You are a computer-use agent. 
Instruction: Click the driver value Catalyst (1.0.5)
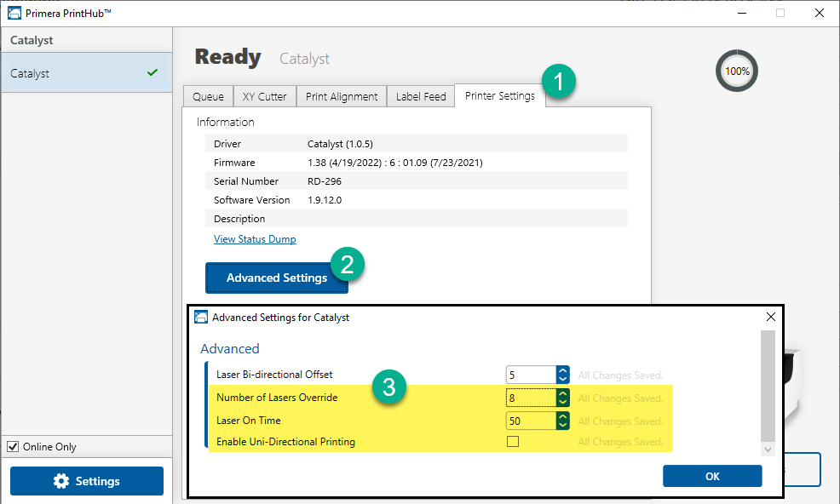point(340,144)
